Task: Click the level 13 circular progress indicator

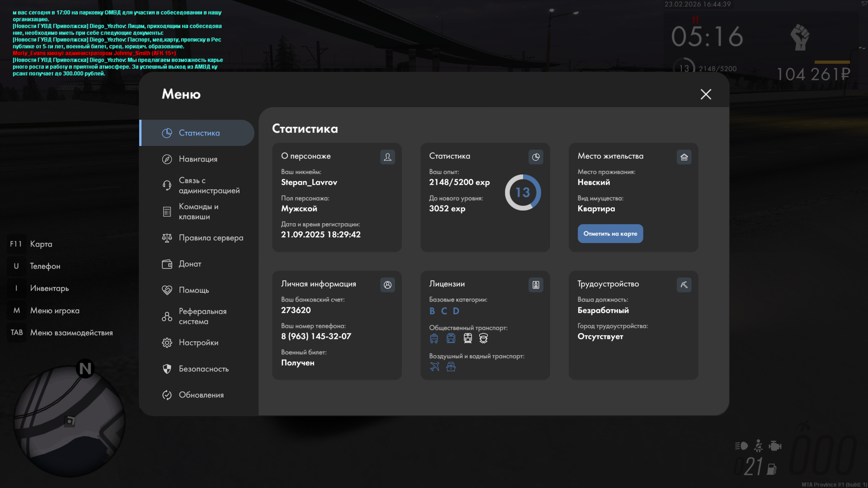Action: click(523, 192)
